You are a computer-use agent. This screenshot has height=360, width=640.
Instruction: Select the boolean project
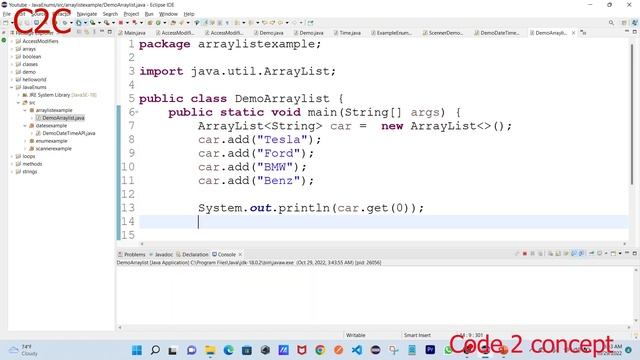point(29,56)
